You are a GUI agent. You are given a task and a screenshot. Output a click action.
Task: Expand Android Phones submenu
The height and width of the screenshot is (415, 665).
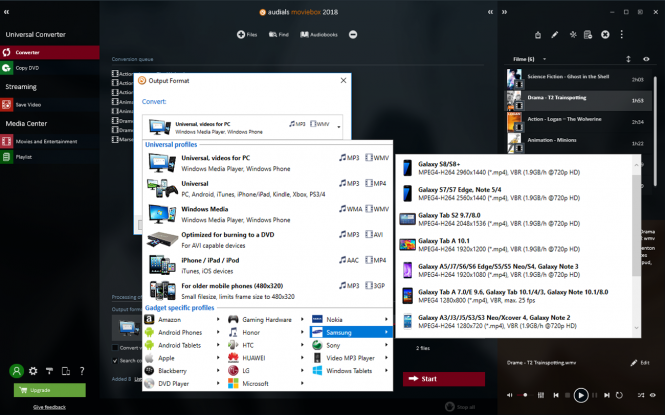pos(182,332)
